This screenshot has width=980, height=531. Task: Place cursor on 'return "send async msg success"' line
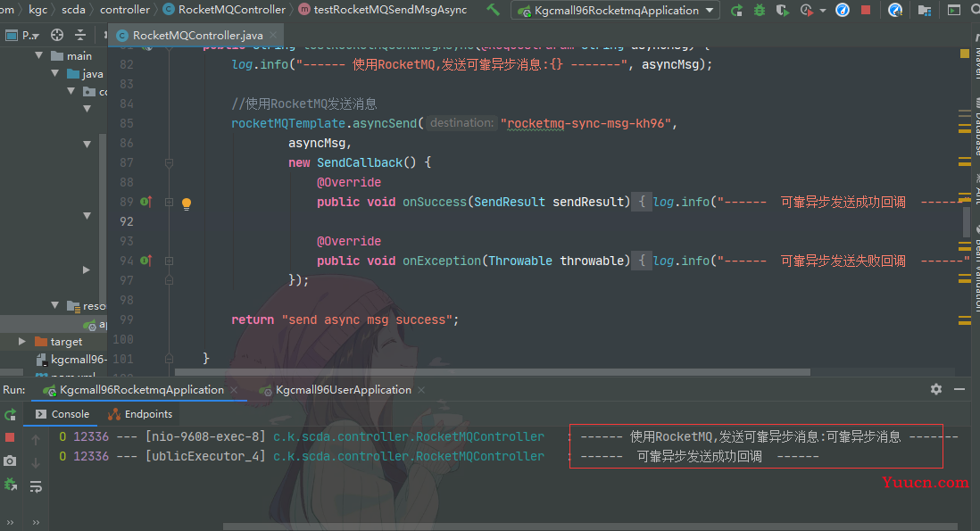coord(345,319)
